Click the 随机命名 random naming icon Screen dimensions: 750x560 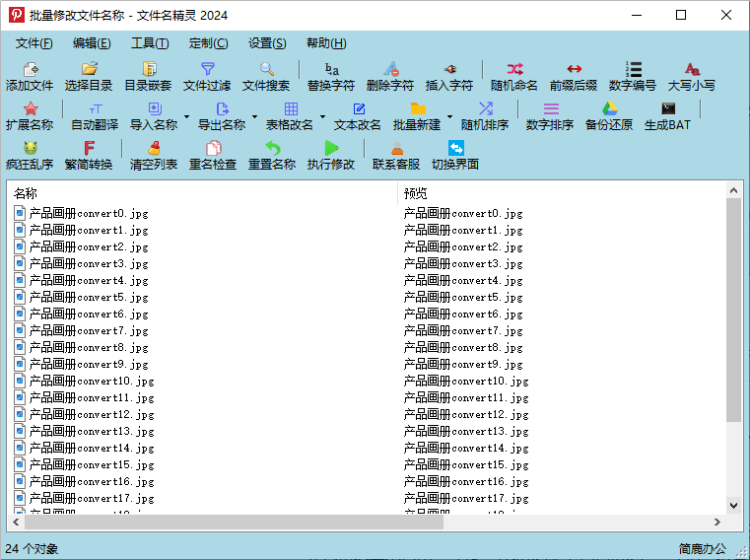[x=514, y=76]
